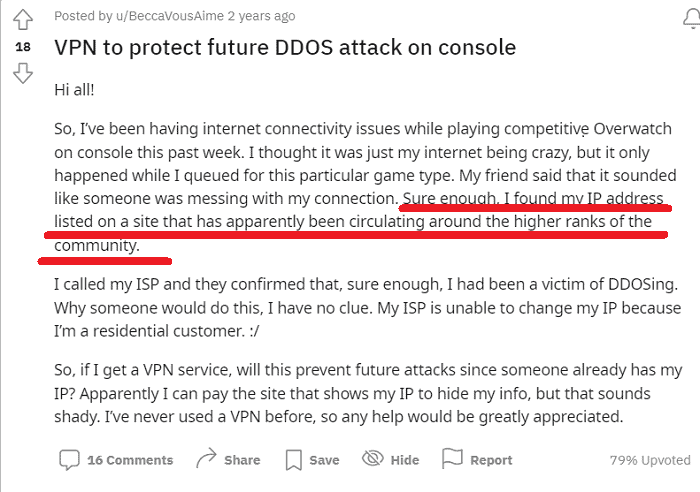Open the 16 Comments label
The height and width of the screenshot is (492, 700).
coord(130,461)
